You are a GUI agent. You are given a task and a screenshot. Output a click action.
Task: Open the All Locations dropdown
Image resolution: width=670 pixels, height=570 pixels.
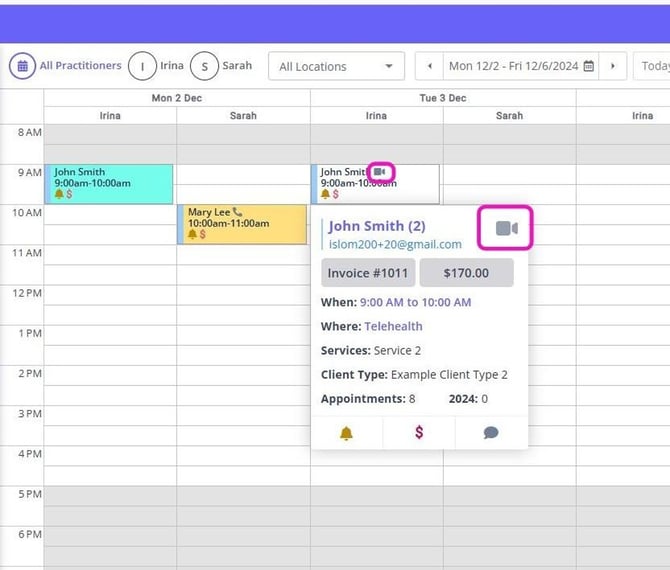pyautogui.click(x=336, y=66)
